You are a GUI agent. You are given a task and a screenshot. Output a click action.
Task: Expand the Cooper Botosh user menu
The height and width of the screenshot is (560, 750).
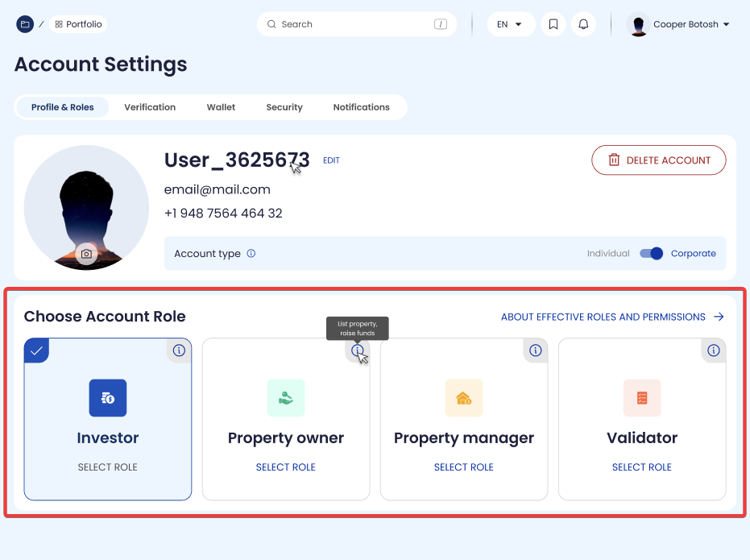coord(682,24)
